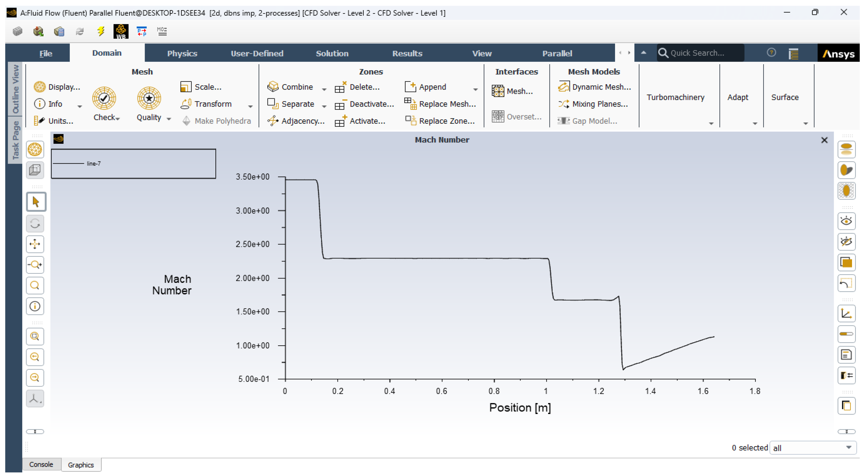Click the axes triad orientation icon
868x476 pixels.
coord(35,399)
